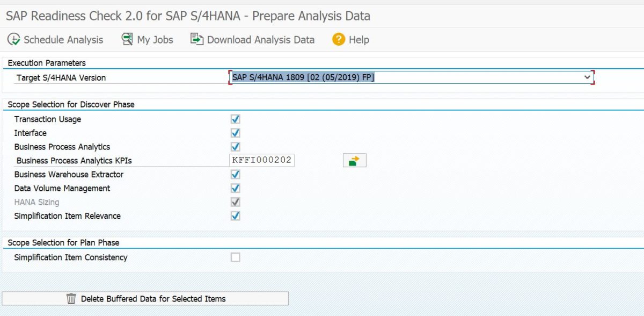Toggle Simplification Item Relevance checkbox
Image resolution: width=644 pixels, height=316 pixels.
pyautogui.click(x=234, y=216)
